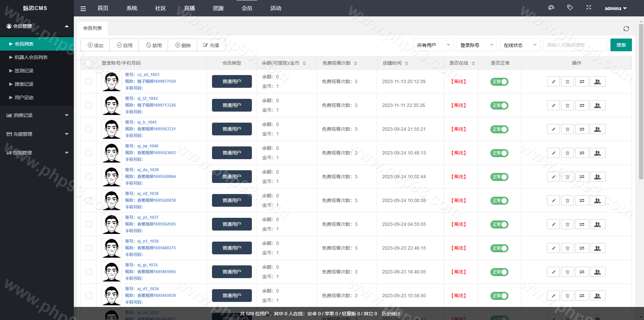Click the 添加 button in toolbar
The image size is (644, 320).
pos(95,45)
